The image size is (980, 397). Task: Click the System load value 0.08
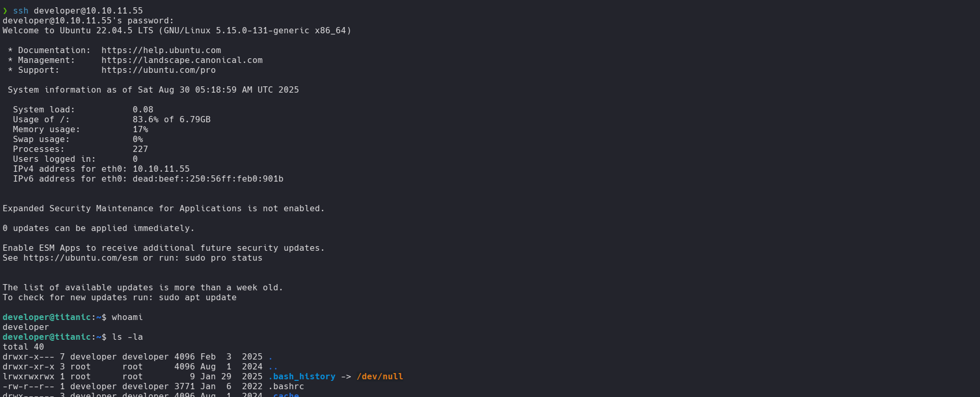143,110
